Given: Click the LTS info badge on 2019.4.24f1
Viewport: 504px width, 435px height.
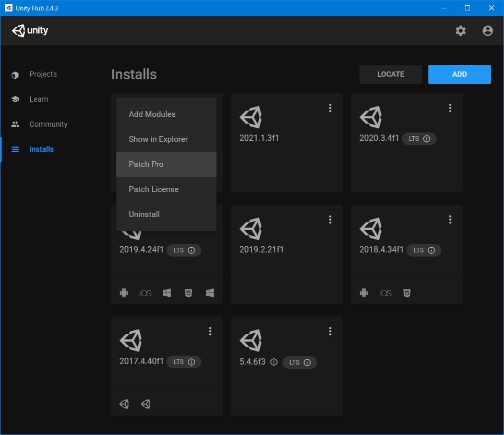Looking at the screenshot, I should tap(184, 250).
